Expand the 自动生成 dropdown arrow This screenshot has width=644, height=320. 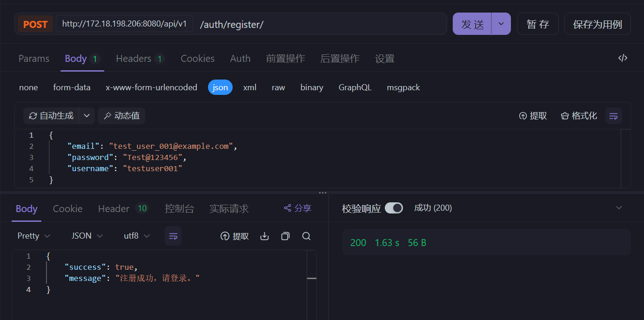[x=87, y=116]
